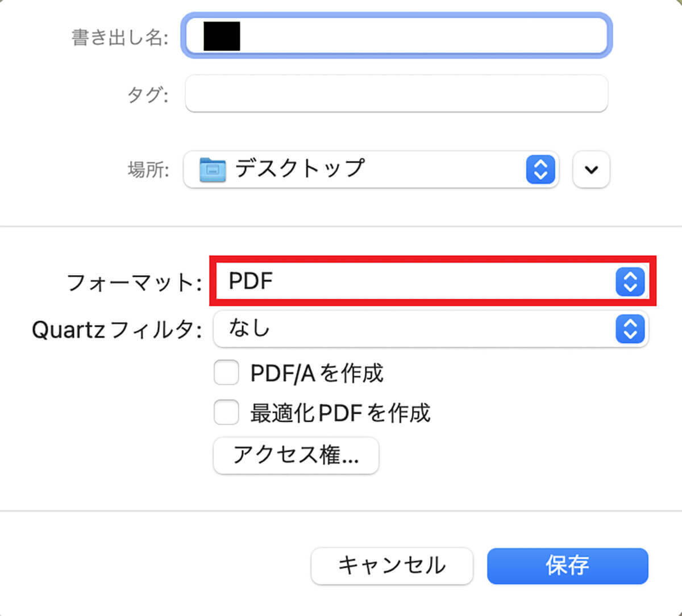Click the blue arrows on フォーマット popup
The width and height of the screenshot is (682, 616).
pos(630,281)
